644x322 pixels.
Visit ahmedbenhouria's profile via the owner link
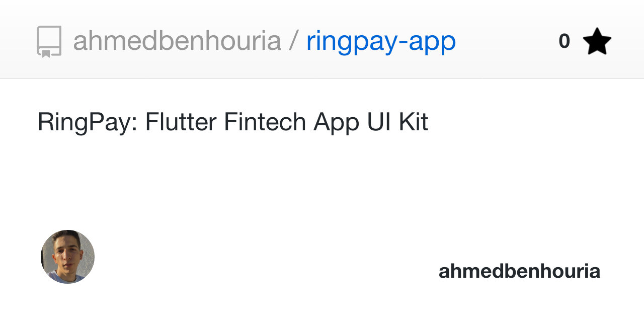179,41
